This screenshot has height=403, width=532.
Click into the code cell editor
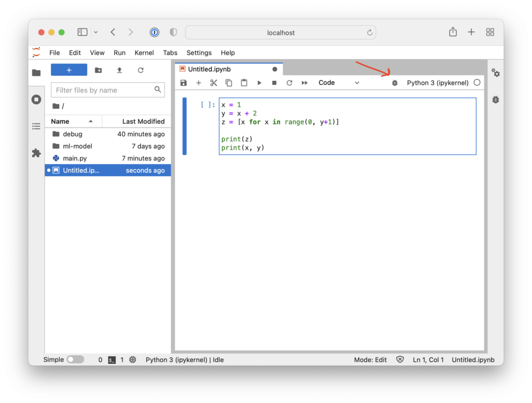click(348, 126)
